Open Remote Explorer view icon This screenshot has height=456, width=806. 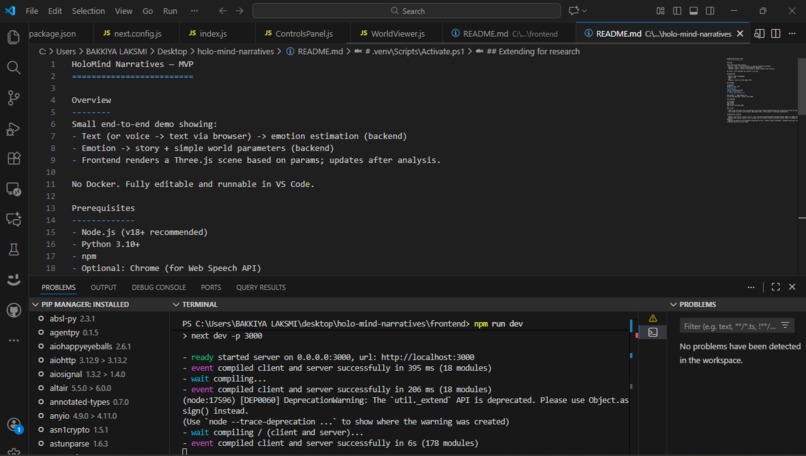pos(14,189)
